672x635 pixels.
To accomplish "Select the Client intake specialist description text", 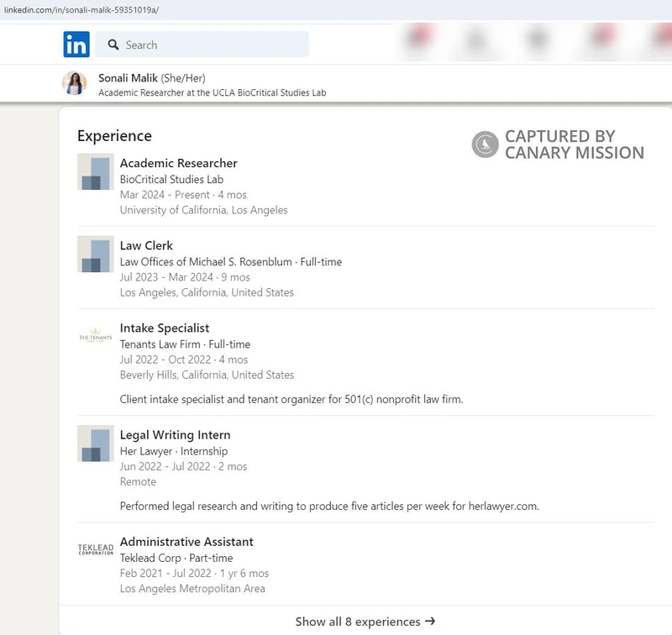I will point(291,399).
